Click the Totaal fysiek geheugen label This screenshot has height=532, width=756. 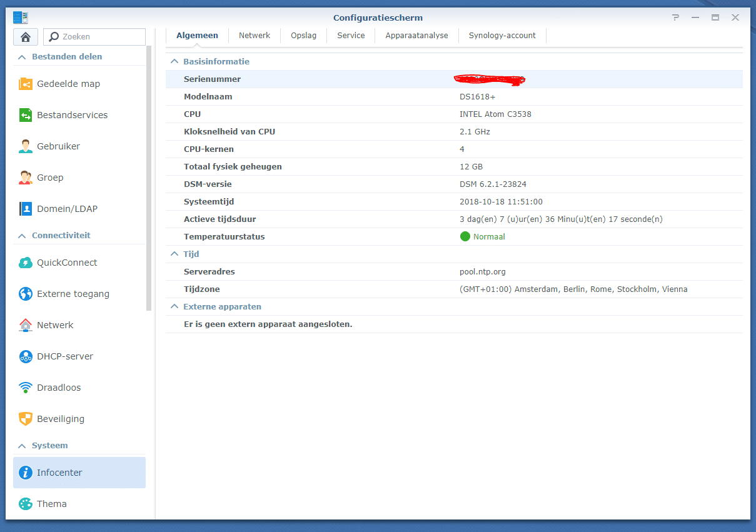click(233, 167)
